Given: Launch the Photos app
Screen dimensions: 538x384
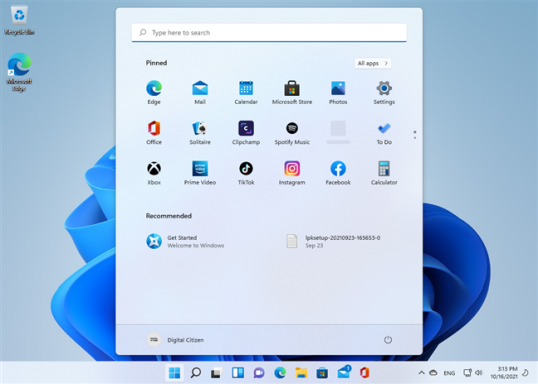Looking at the screenshot, I should click(x=338, y=92).
